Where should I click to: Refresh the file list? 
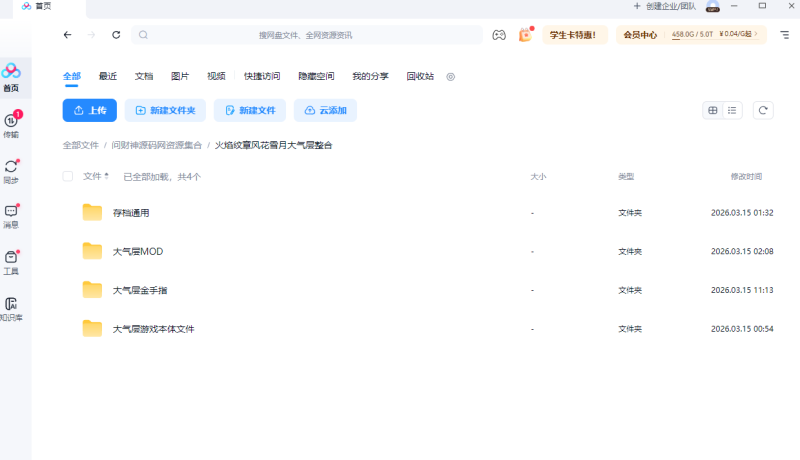coord(763,110)
